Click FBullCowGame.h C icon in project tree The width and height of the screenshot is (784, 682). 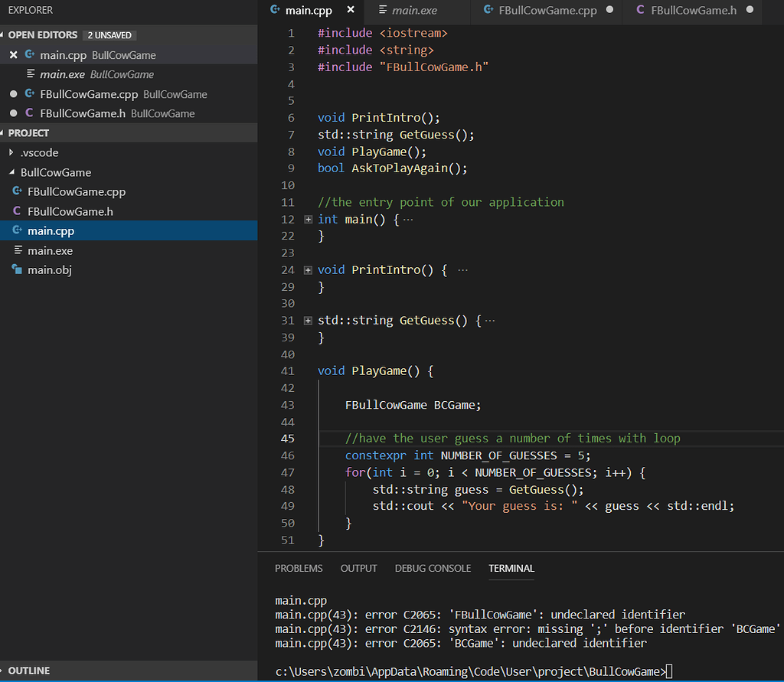click(x=18, y=211)
